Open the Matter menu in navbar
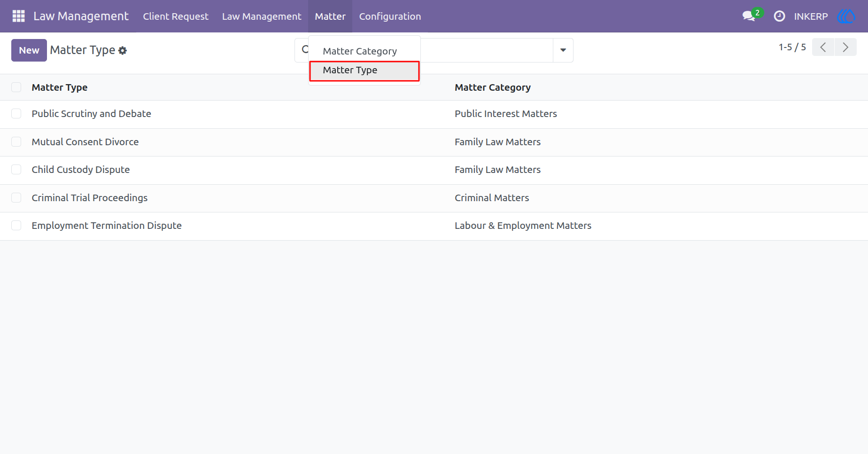This screenshot has height=454, width=868. [330, 16]
